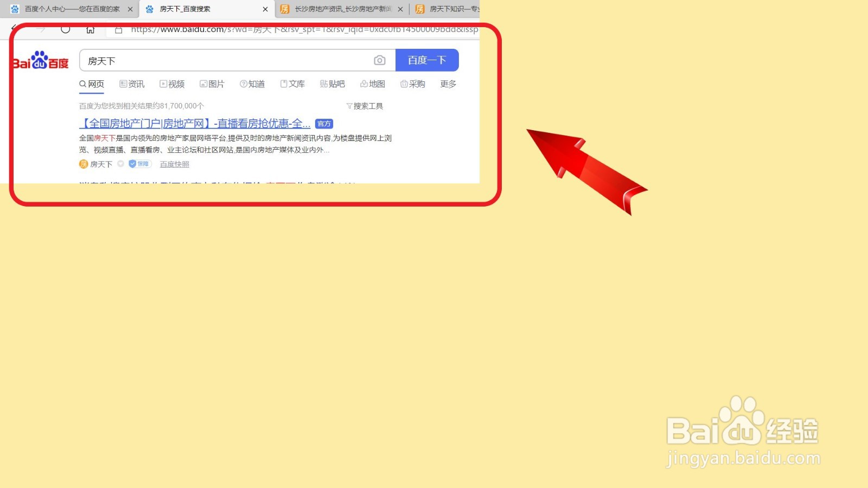Viewport: 868px width, 488px height.
Task: Select the 网页 results tab
Action: 92,84
